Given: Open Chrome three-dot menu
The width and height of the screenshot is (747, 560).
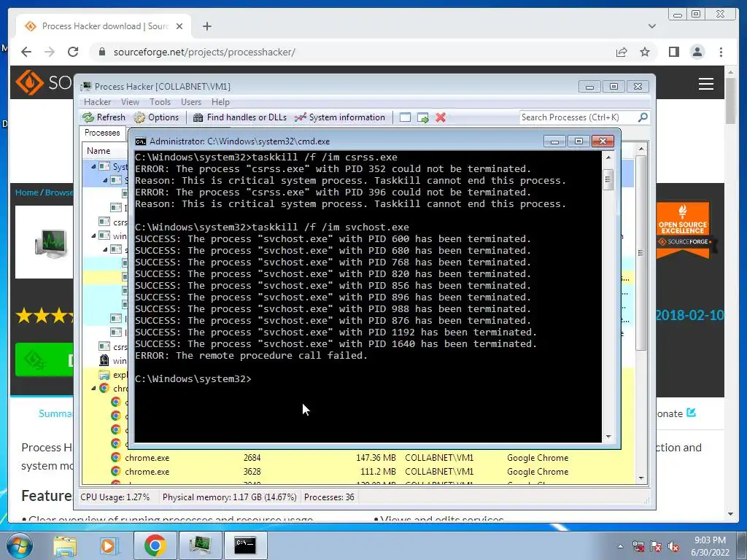Looking at the screenshot, I should coord(721,52).
